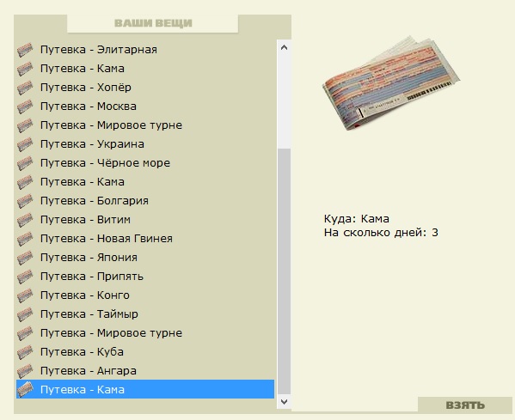Click ticket icon beside Путевка - Элитарная
The height and width of the screenshot is (420, 515).
point(25,50)
